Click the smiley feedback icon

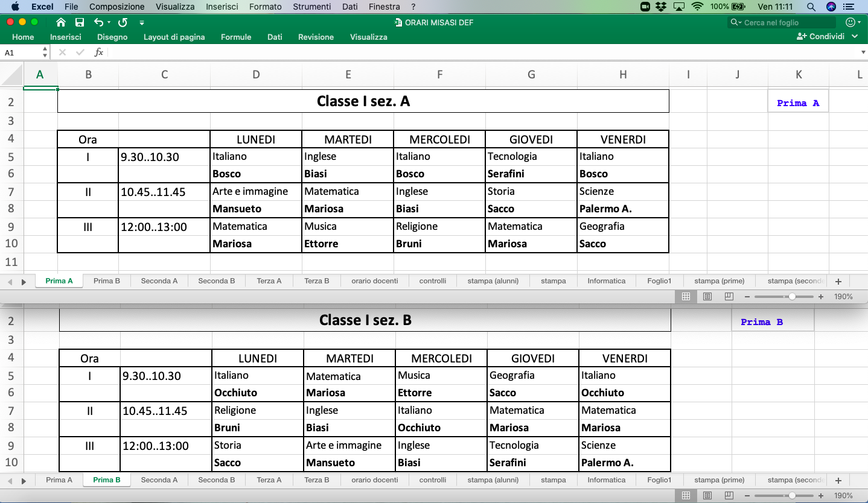point(850,22)
